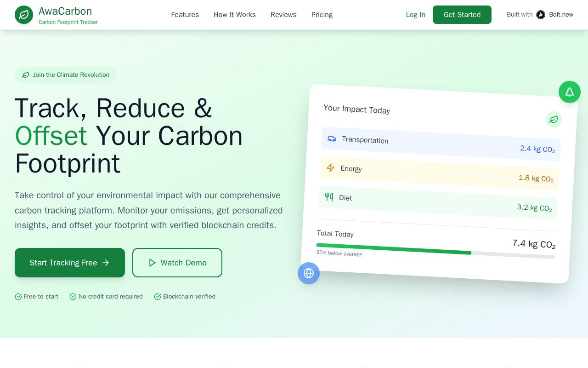Click the car icon beside Transportation
The image size is (588, 368).
[332, 138]
